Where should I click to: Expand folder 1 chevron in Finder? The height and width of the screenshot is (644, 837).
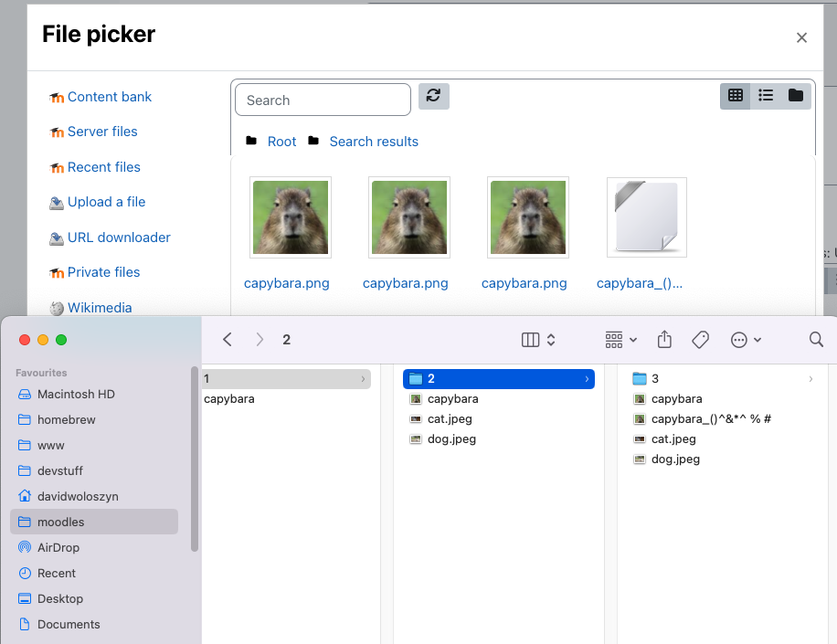click(363, 379)
